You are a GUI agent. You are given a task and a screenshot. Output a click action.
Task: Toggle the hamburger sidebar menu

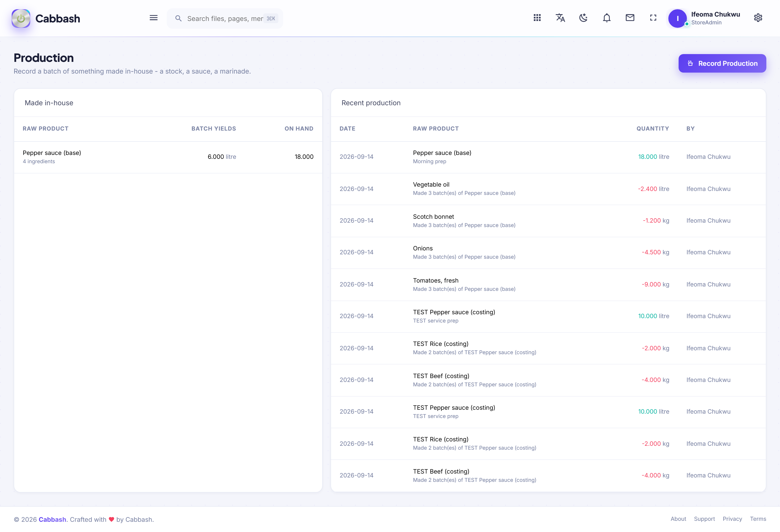click(x=153, y=18)
